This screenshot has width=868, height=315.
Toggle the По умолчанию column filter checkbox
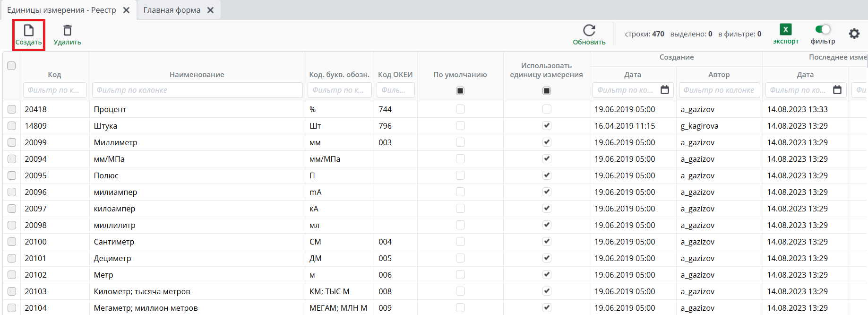pos(460,90)
